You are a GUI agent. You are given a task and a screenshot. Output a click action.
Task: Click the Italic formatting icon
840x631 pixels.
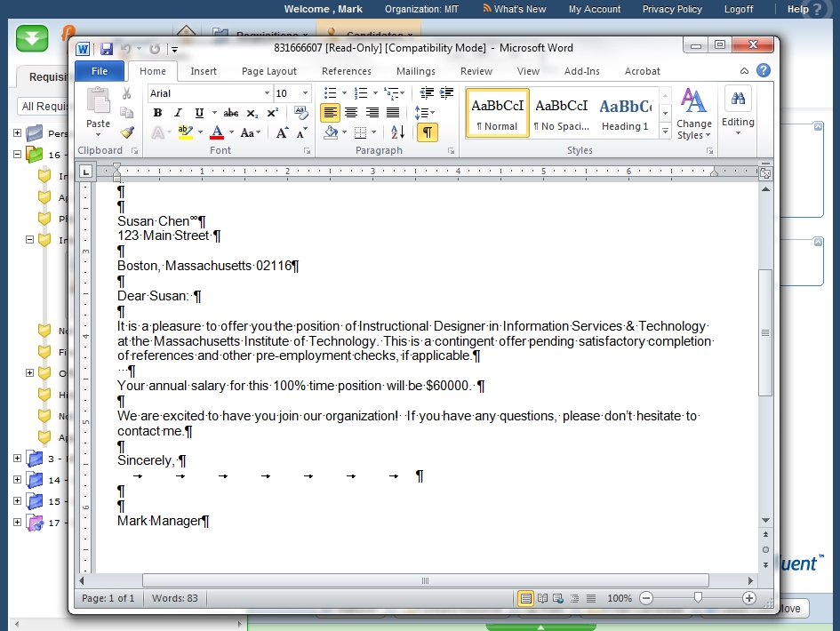click(x=178, y=113)
